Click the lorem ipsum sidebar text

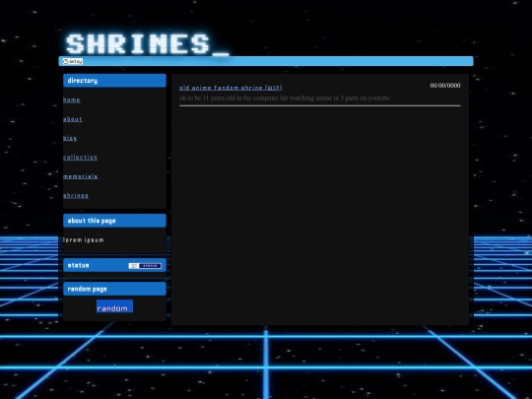tap(84, 239)
